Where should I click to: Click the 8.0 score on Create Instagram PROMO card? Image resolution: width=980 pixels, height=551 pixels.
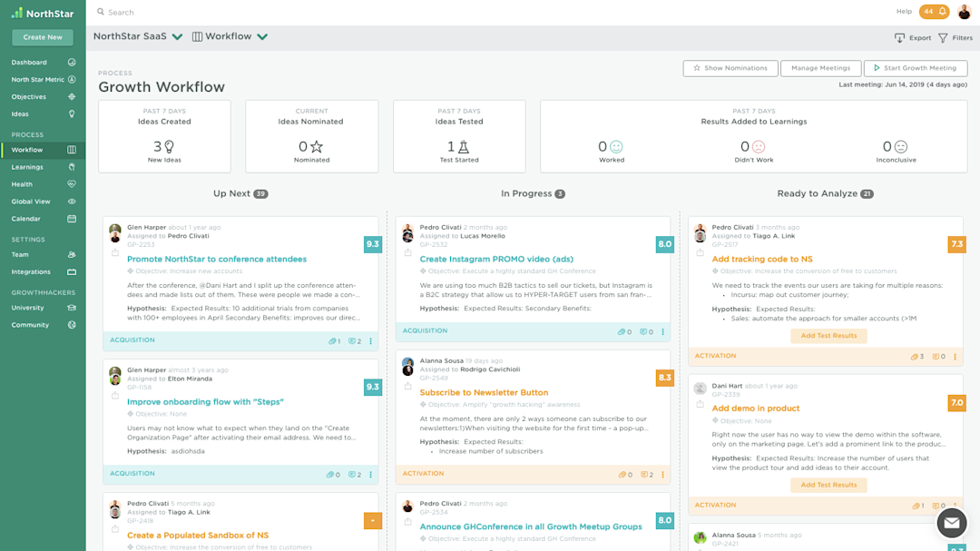pyautogui.click(x=665, y=244)
